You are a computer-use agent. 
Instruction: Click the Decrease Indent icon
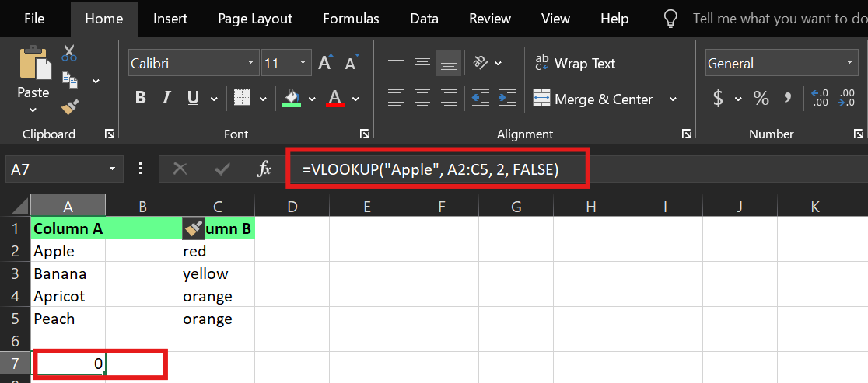point(481,99)
